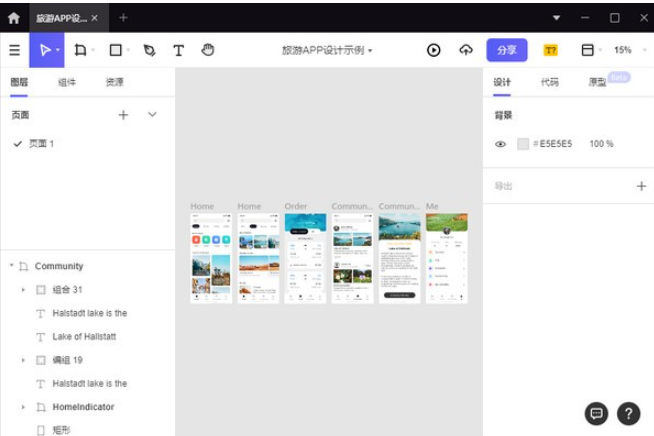654x436 pixels.
Task: Open the feedback chat bubble
Action: click(x=596, y=413)
